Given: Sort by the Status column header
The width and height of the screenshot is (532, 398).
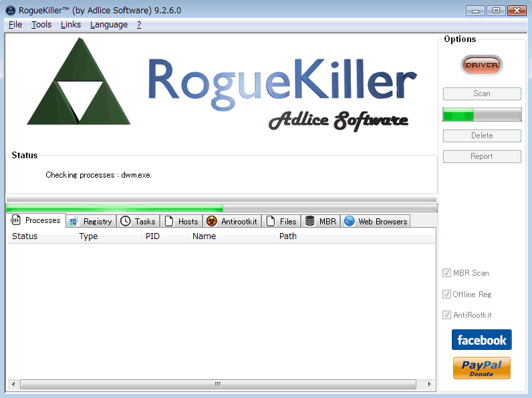Looking at the screenshot, I should click(41, 236).
